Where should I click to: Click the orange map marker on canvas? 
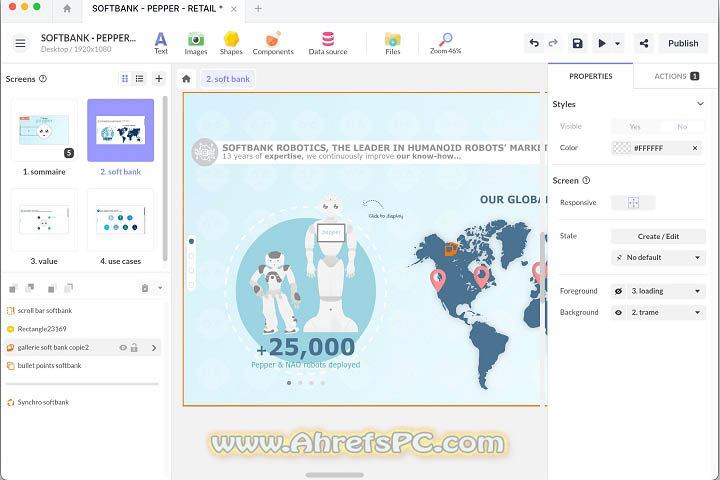click(451, 249)
